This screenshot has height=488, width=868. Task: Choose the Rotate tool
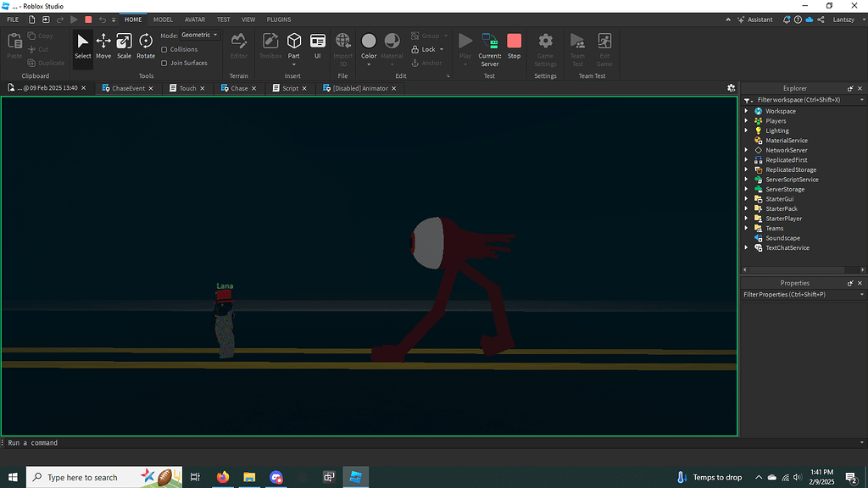pyautogui.click(x=146, y=46)
